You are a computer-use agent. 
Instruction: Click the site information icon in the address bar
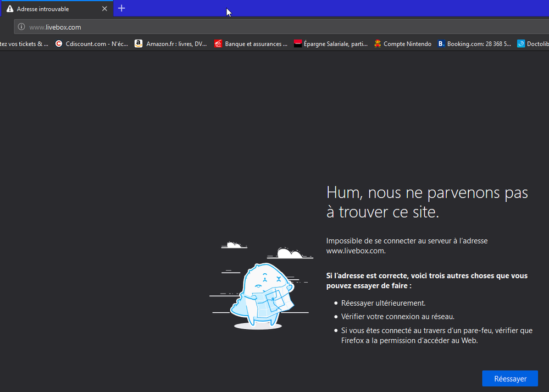[21, 26]
